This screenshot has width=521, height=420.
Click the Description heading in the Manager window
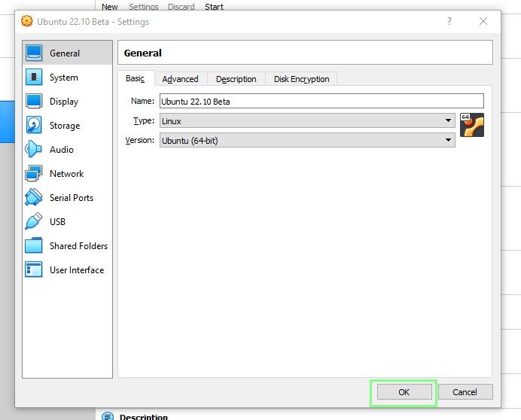click(144, 417)
